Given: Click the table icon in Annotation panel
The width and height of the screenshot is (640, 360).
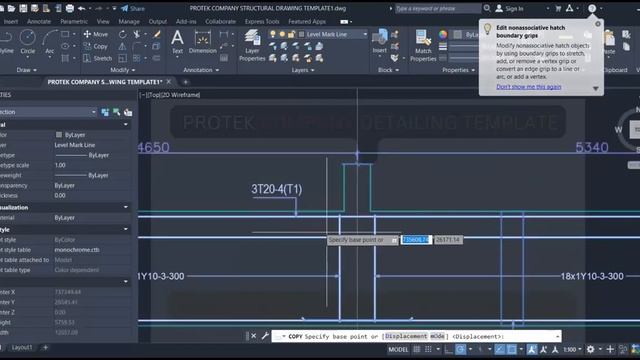Looking at the screenshot, I should point(224,58).
